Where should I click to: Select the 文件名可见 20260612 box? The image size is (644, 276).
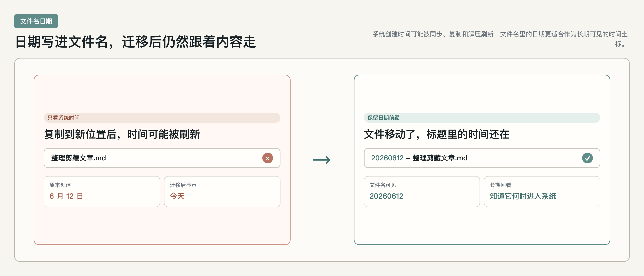click(422, 191)
